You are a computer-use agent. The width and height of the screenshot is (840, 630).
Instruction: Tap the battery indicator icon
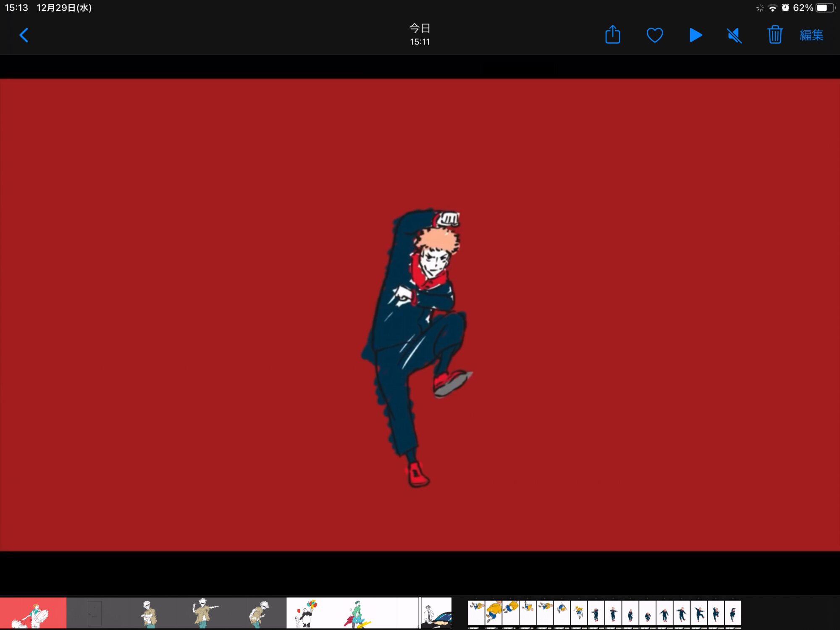[x=825, y=8]
